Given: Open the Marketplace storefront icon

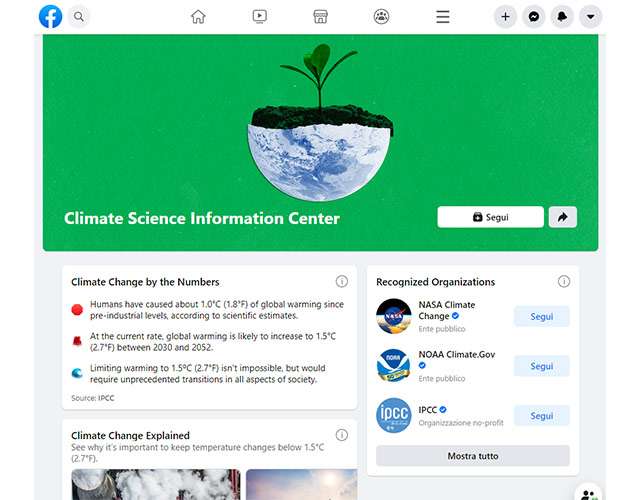Looking at the screenshot, I should [320, 17].
